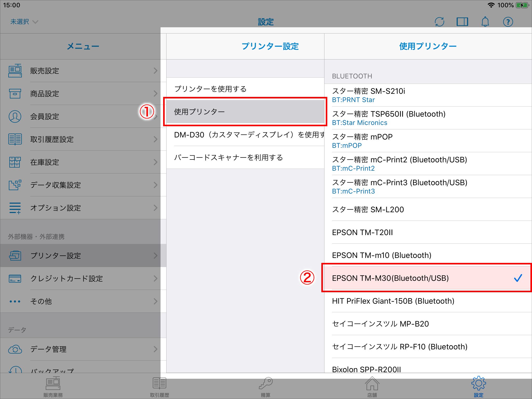
Task: Expand データ収集設定 chevron
Action: [155, 185]
